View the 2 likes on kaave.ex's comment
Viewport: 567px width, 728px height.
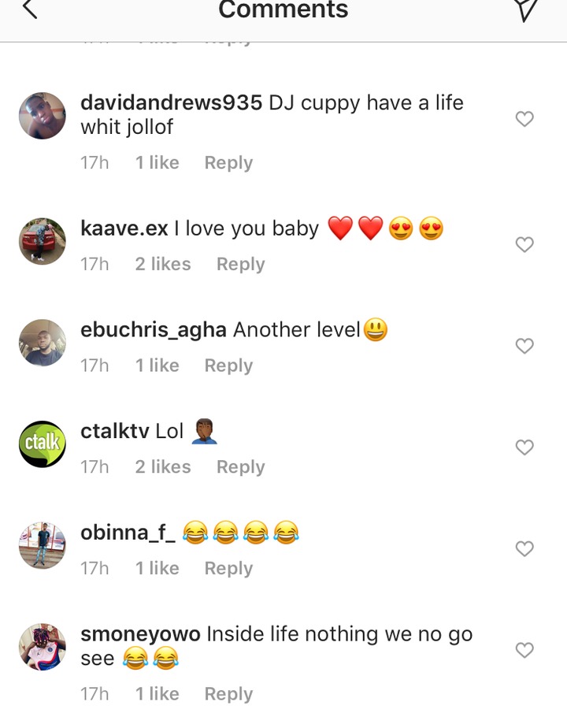pos(163,264)
